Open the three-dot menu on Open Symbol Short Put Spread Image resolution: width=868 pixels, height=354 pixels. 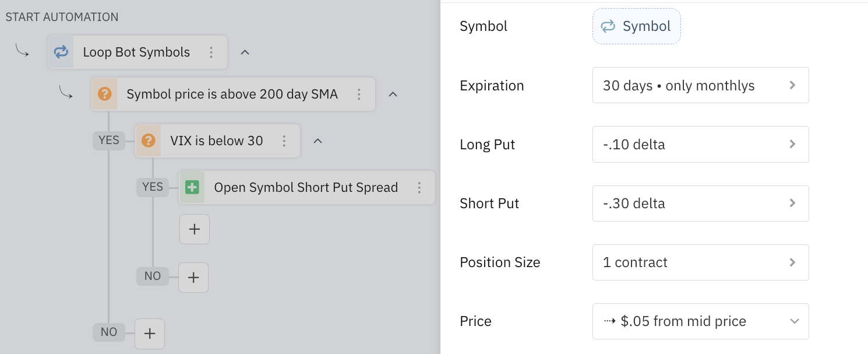click(x=419, y=187)
